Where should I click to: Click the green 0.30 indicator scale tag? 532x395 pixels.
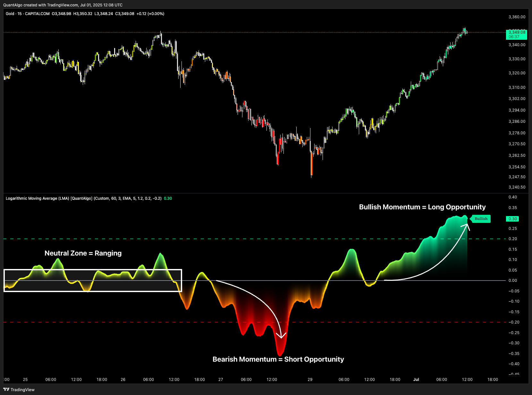pos(512,219)
